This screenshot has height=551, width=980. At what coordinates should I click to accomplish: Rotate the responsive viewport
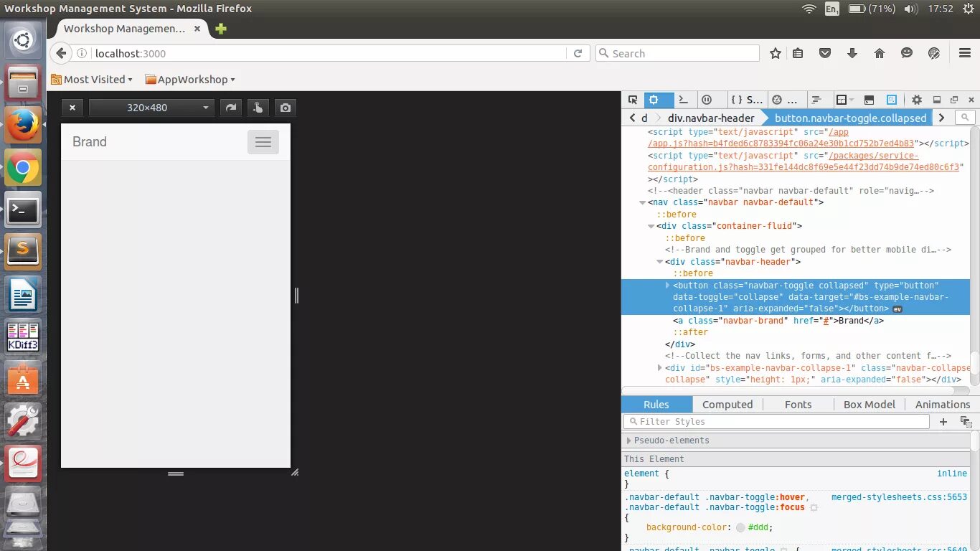click(x=230, y=108)
